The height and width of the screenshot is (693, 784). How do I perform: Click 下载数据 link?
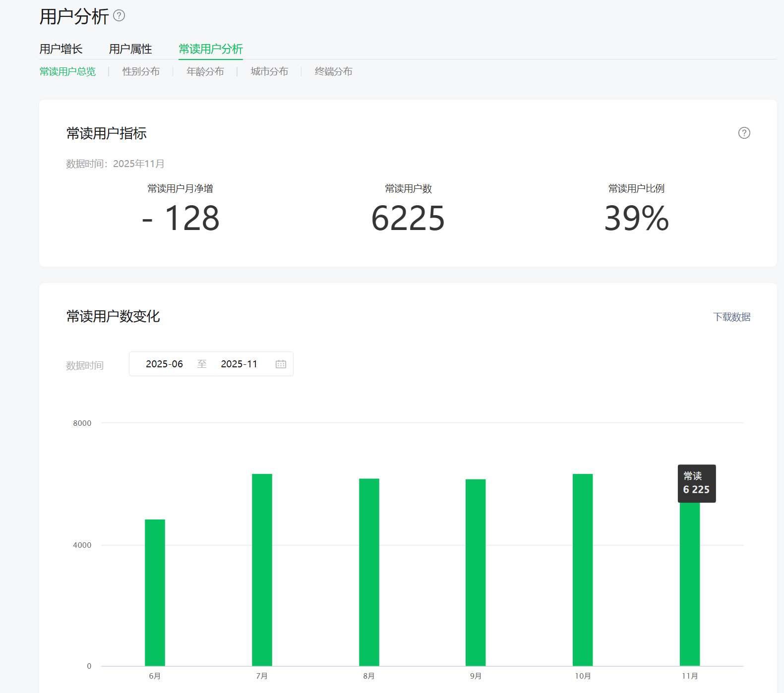coord(731,317)
